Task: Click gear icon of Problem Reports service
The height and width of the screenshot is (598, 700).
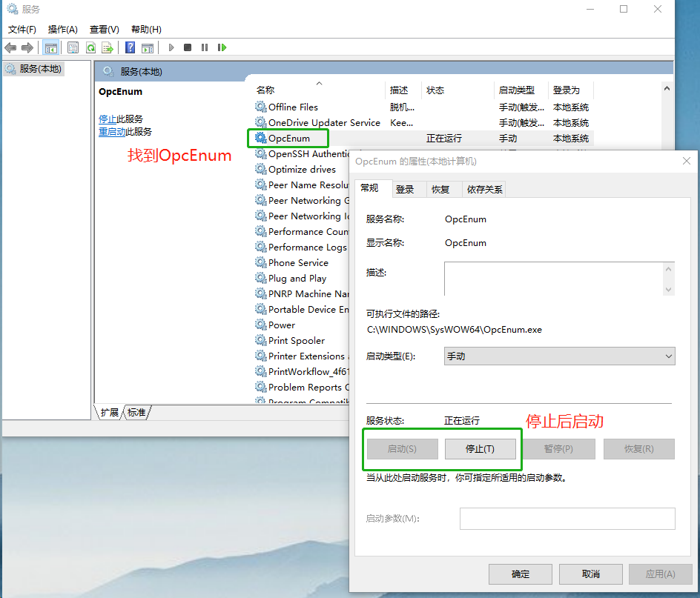Action: [x=261, y=387]
